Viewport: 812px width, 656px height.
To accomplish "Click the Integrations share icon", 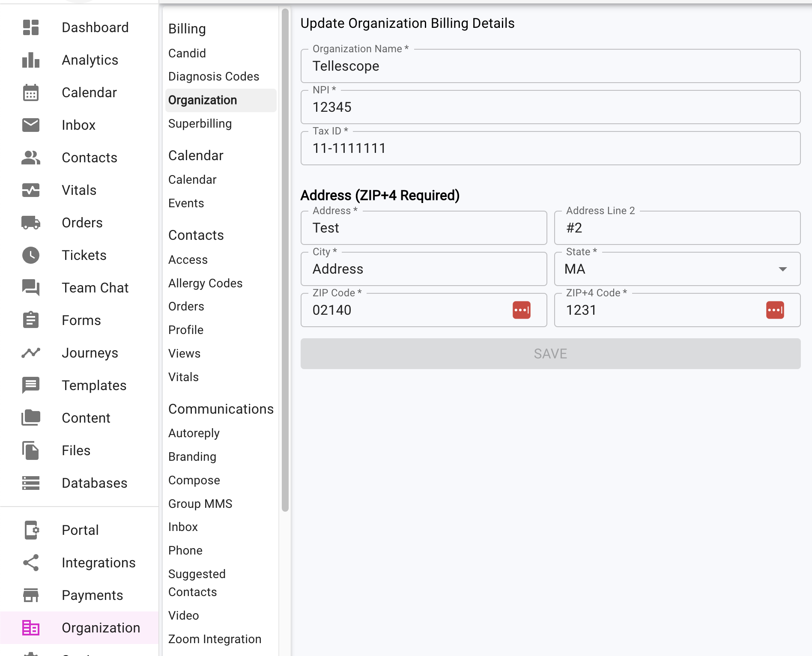I will coord(31,563).
